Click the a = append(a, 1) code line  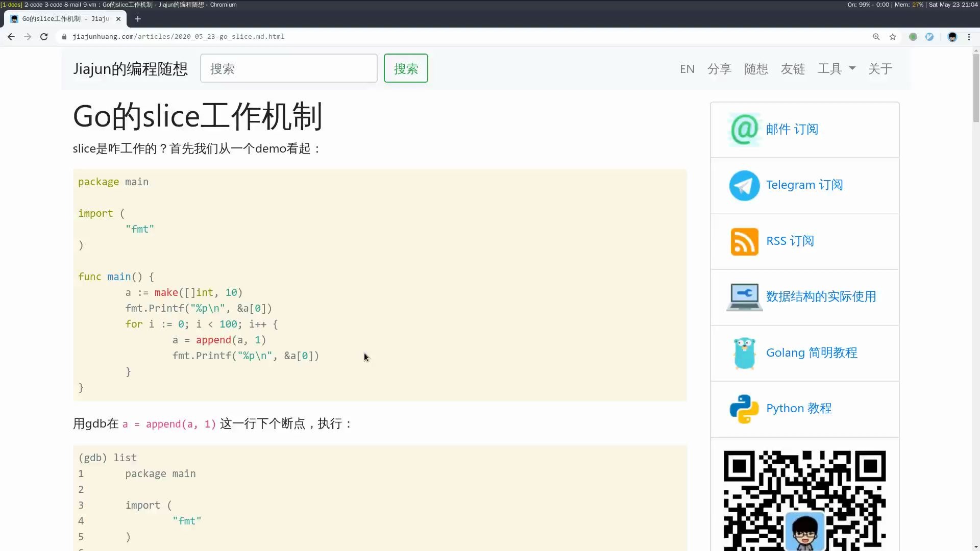219,340
